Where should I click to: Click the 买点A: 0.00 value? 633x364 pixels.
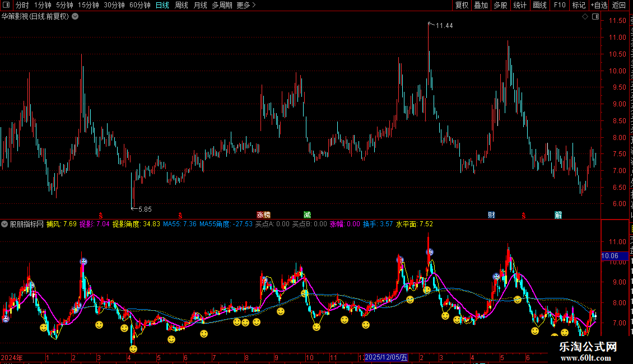tap(272, 224)
